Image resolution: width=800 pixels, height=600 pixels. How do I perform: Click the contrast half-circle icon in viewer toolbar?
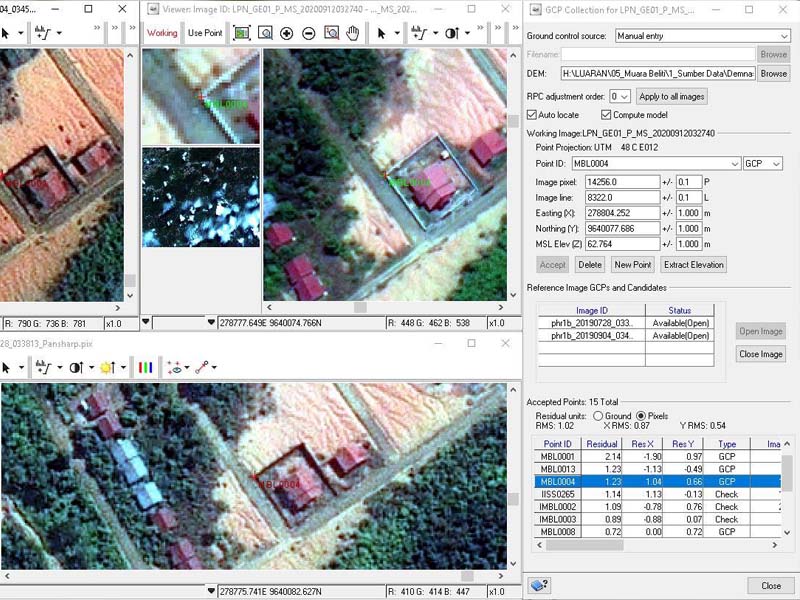pyautogui.click(x=452, y=33)
